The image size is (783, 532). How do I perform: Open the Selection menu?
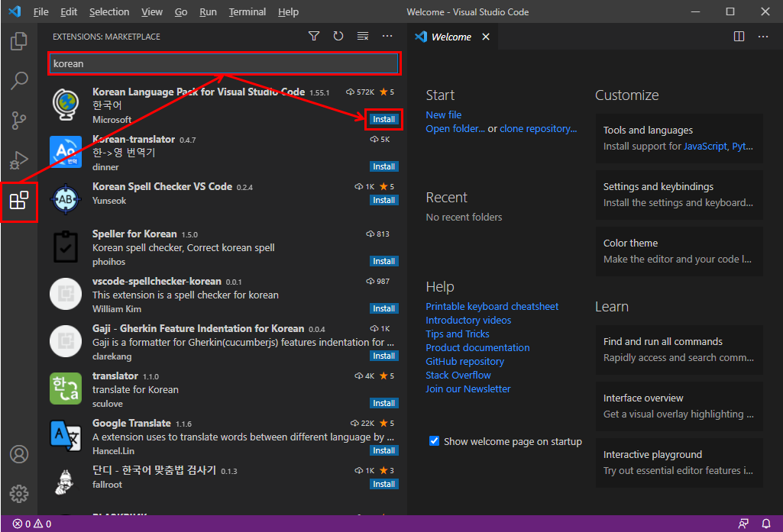pos(109,12)
